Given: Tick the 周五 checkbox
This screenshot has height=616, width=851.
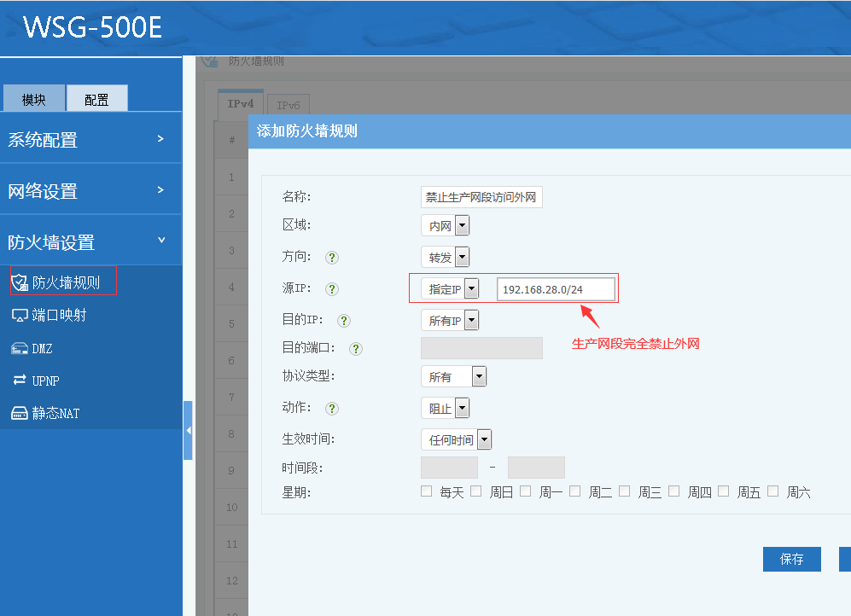Looking at the screenshot, I should tap(724, 491).
